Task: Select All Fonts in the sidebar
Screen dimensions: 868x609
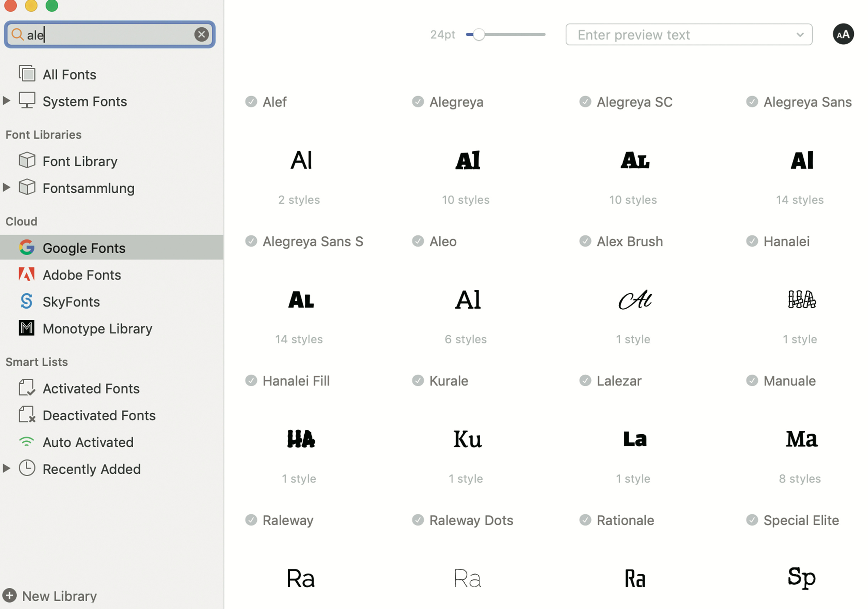Action: pyautogui.click(x=69, y=75)
